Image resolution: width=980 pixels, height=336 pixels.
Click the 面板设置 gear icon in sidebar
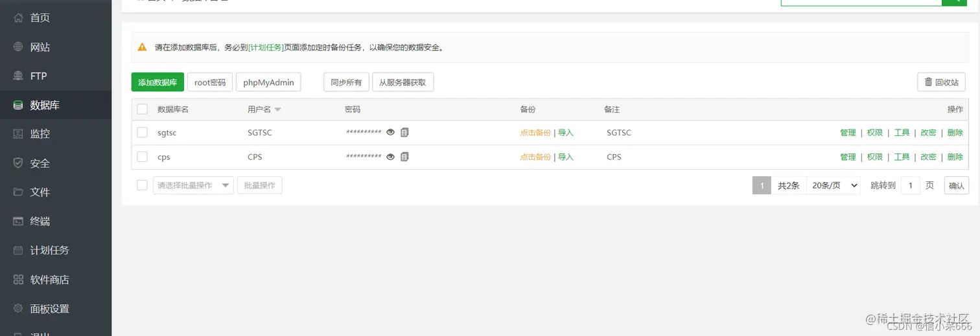click(18, 309)
